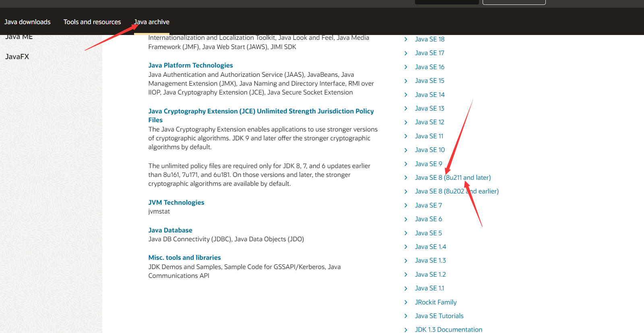This screenshot has width=644, height=333.
Task: Open the Java SE 7 archive link
Action: click(428, 205)
